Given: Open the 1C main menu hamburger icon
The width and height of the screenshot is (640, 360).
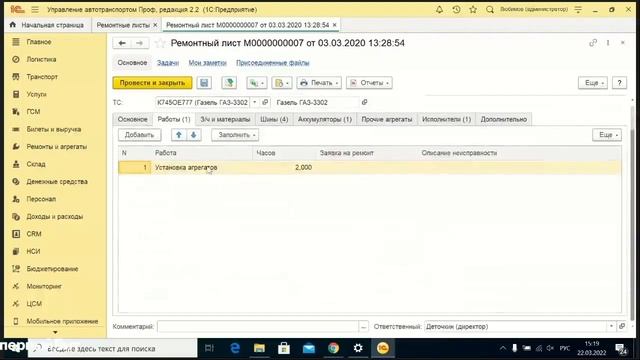Looking at the screenshot, I should click(x=35, y=9).
